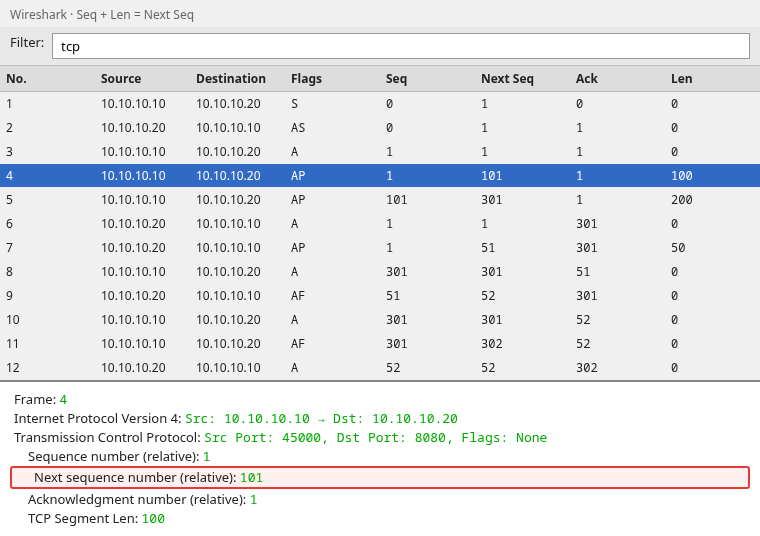Select packet number 7 with Len 50
The height and width of the screenshot is (536, 760).
click(x=380, y=248)
